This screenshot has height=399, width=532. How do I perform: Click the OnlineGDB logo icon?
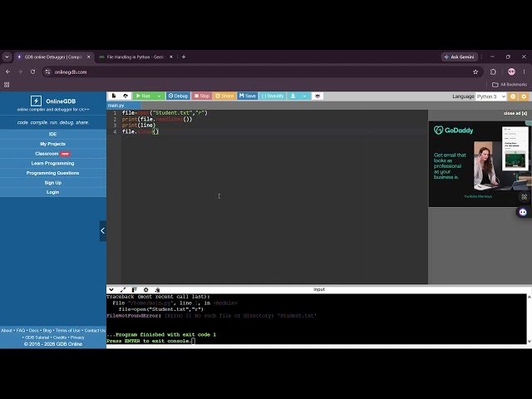36,101
